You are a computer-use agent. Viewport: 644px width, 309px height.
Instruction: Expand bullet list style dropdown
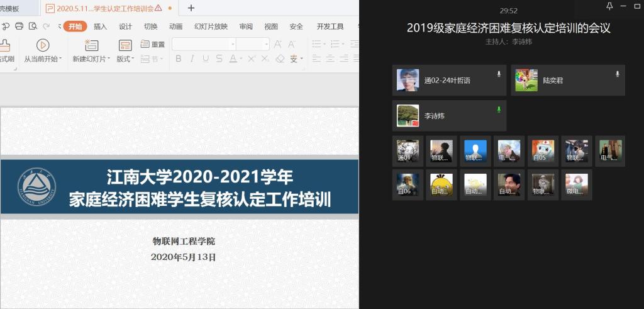click(x=325, y=44)
